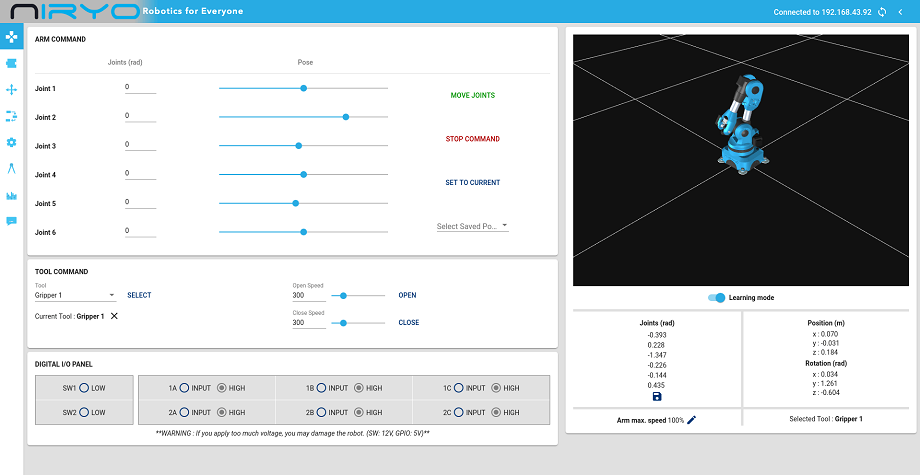920x475 pixels.
Task: Click the Joint 2 slider handle
Action: coord(346,117)
